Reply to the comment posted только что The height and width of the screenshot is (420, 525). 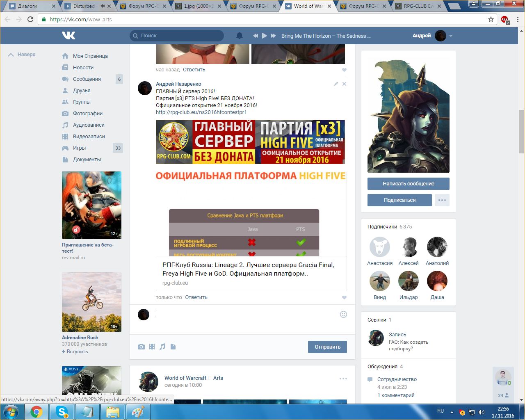[196, 297]
